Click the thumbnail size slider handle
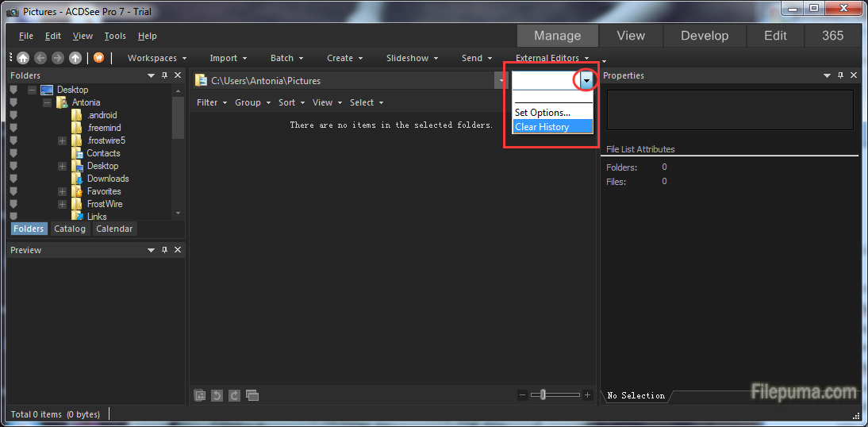 (543, 395)
